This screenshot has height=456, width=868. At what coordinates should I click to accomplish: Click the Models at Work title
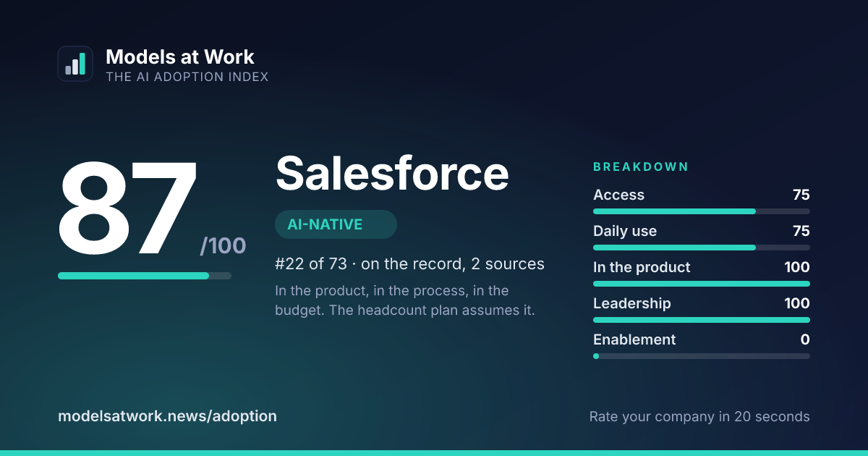pyautogui.click(x=180, y=57)
